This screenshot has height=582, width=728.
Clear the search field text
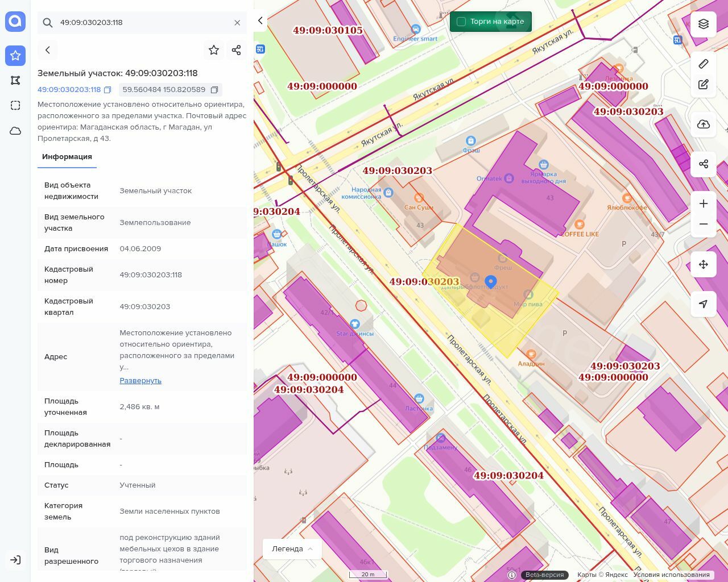click(237, 23)
